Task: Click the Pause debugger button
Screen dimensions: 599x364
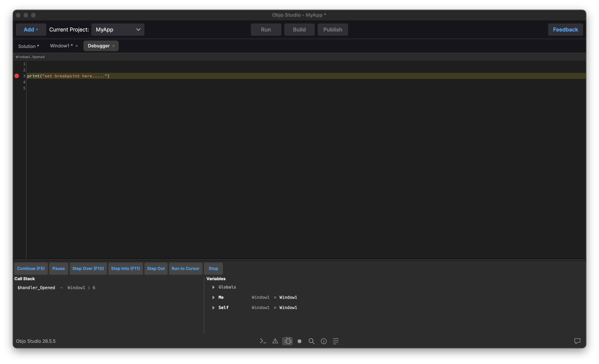Action: click(59, 268)
